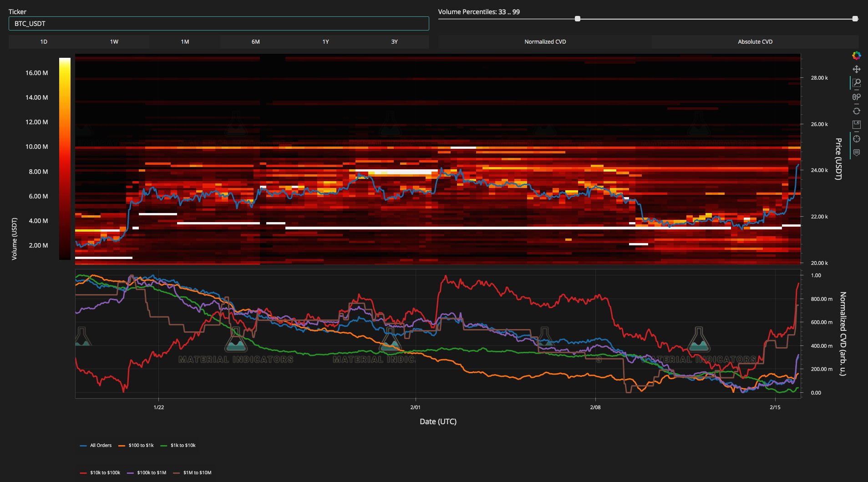868x482 pixels.
Task: Select the 6M timeframe
Action: (255, 41)
